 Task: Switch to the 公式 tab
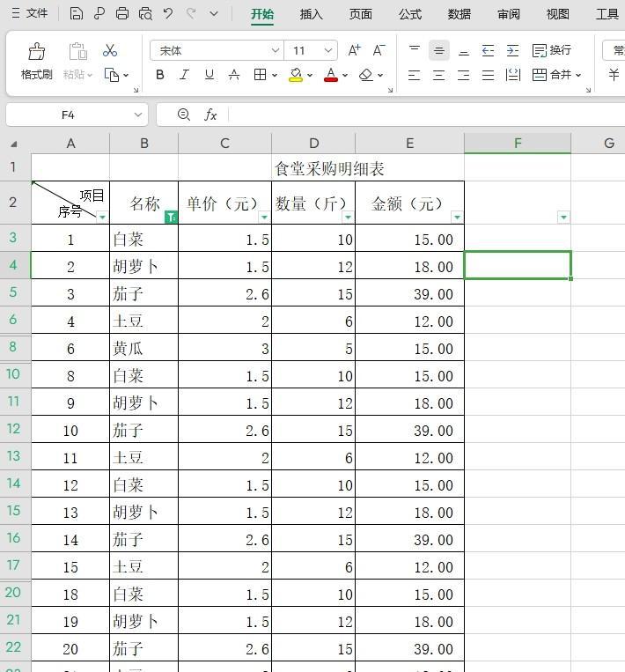click(410, 14)
